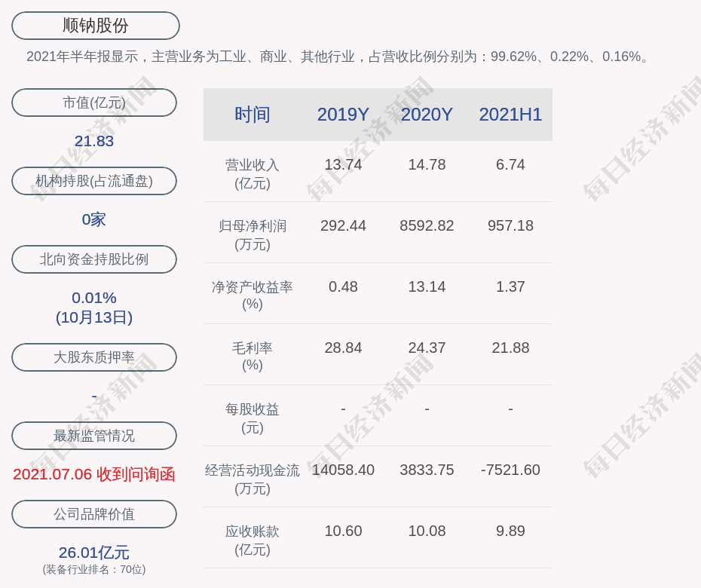Click the 顺钠股份 company name pill
701x588 pixels.
pos(96,26)
